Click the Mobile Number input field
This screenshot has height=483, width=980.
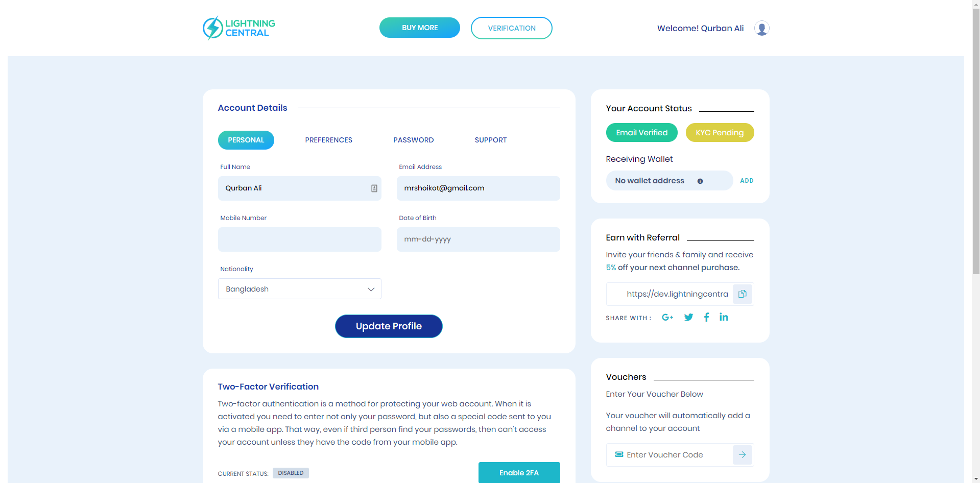[x=299, y=239]
